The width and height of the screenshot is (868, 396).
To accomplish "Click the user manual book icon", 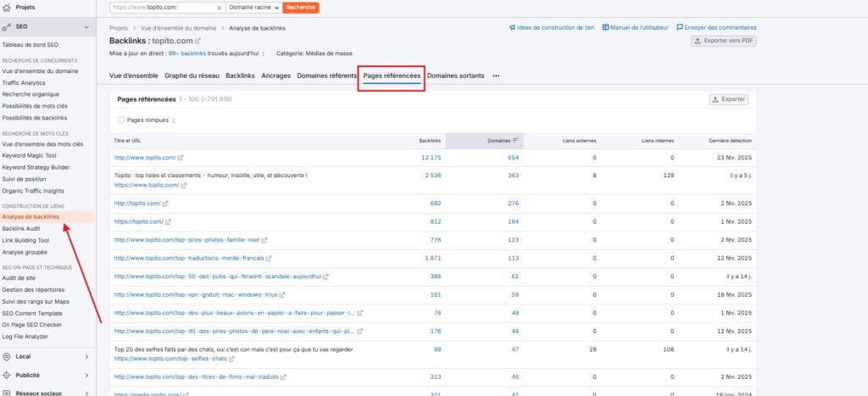I will coord(605,28).
